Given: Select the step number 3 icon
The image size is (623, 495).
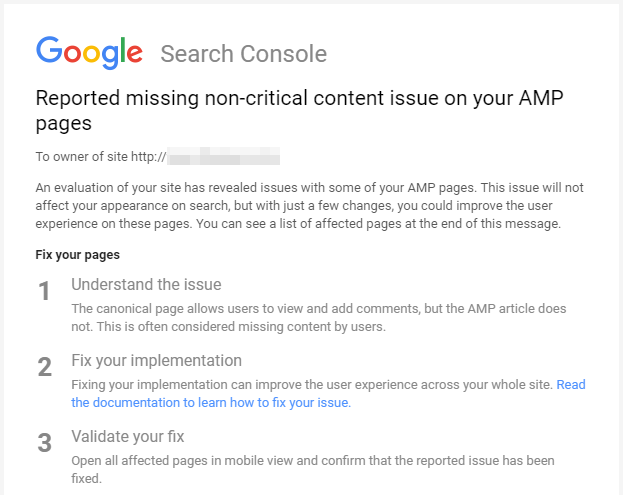Looking at the screenshot, I should (44, 443).
